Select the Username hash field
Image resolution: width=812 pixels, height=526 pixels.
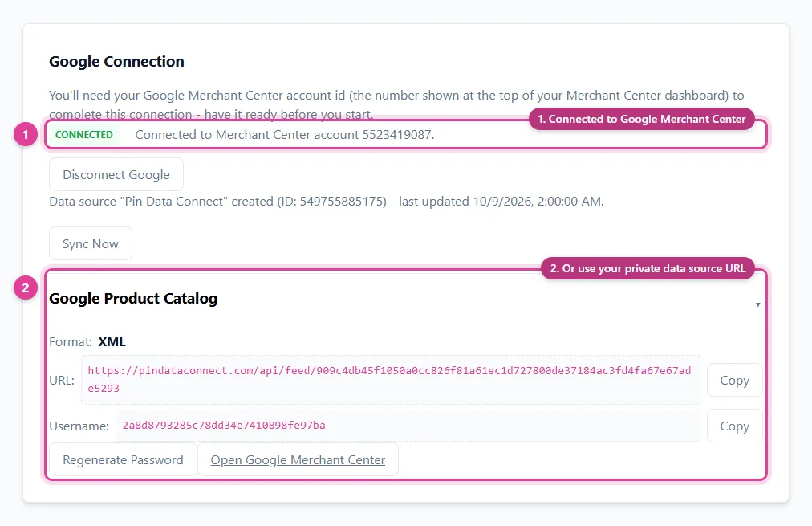[408, 426]
